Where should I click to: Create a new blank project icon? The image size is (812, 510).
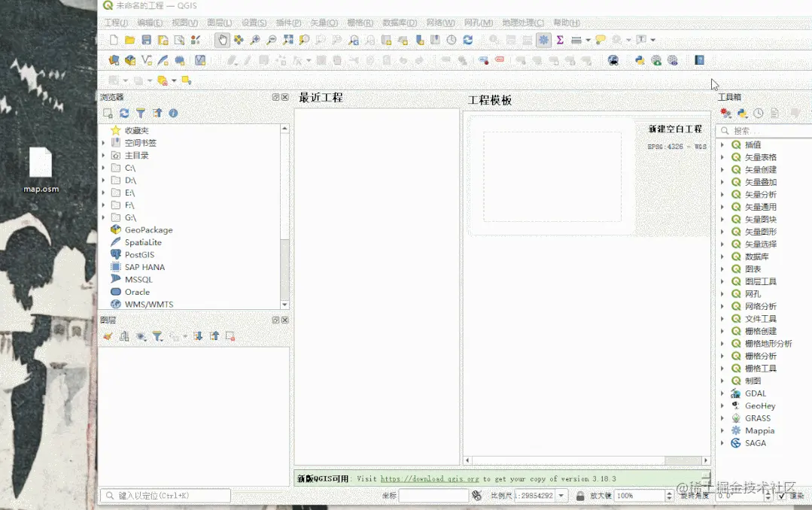point(114,40)
